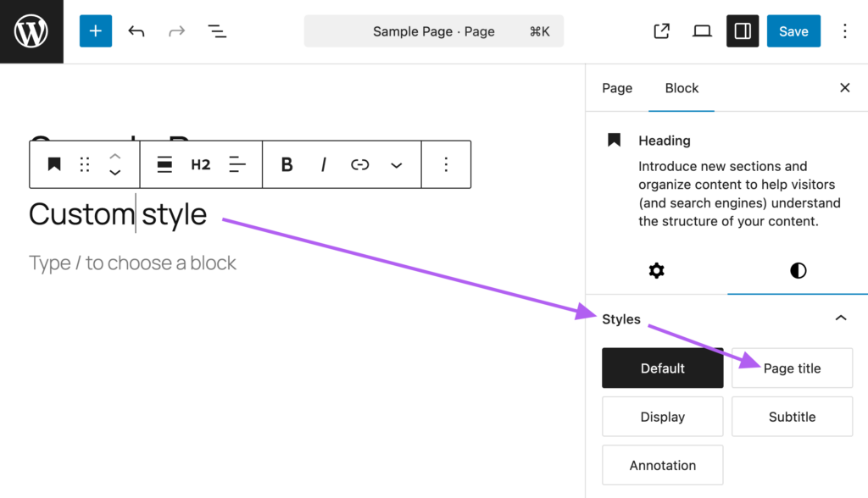Insert a link using link icon

click(360, 164)
